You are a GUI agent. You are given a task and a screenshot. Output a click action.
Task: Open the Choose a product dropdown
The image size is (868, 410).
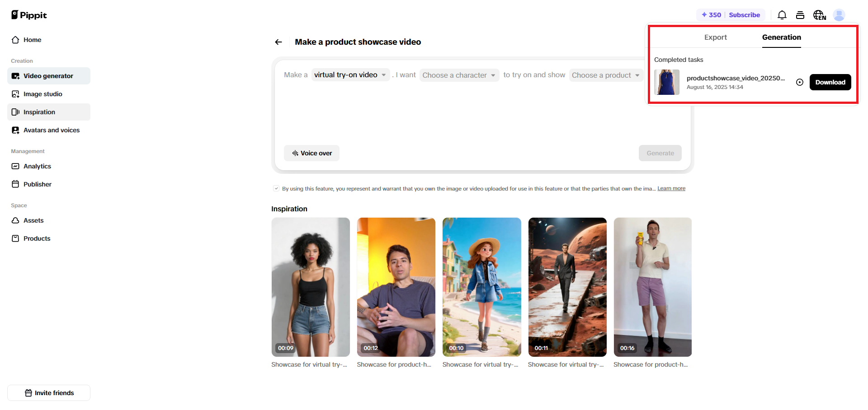(x=606, y=75)
